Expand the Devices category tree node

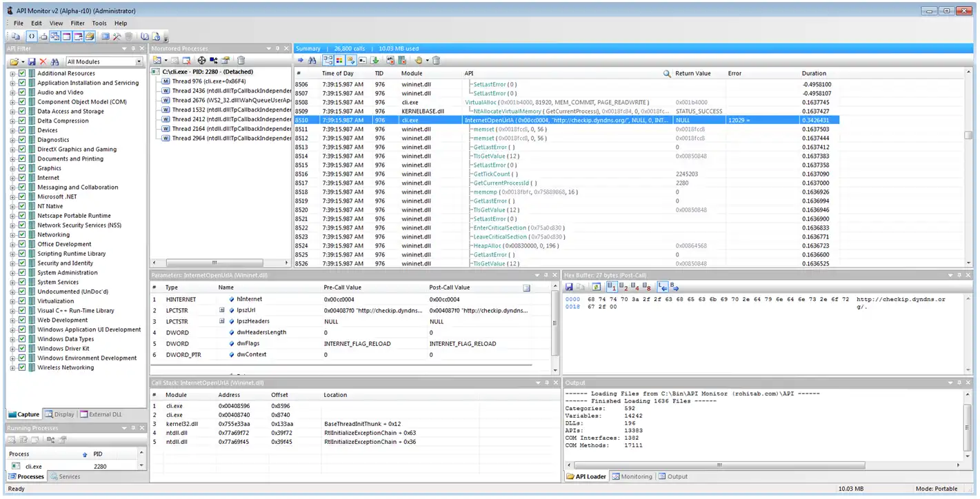[12, 131]
